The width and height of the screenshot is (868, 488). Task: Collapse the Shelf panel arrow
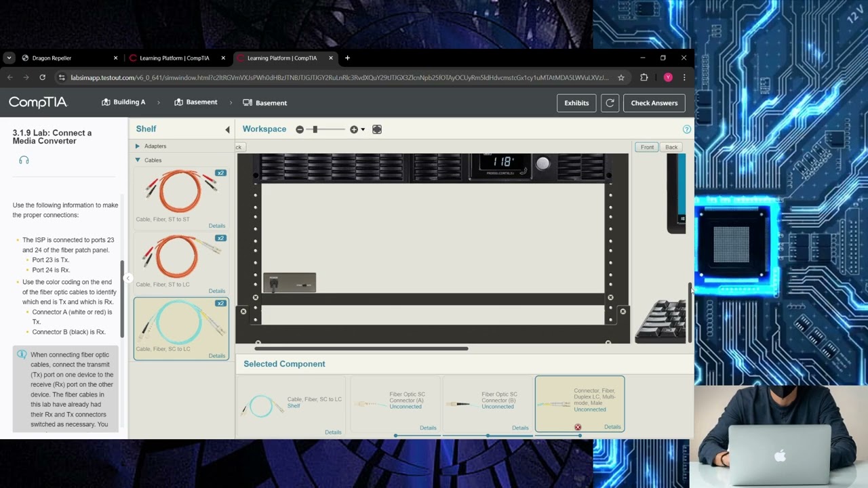point(227,129)
